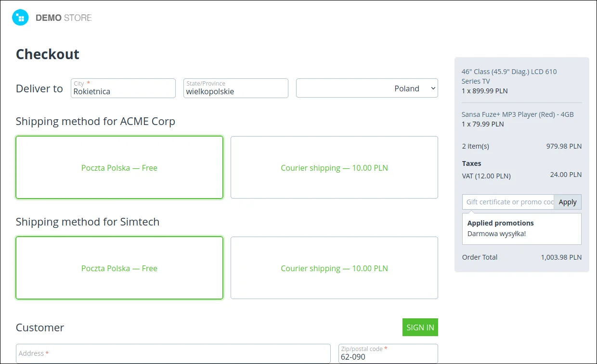Focus the gift certificate or promo code field
The height and width of the screenshot is (364, 597).
(x=508, y=202)
